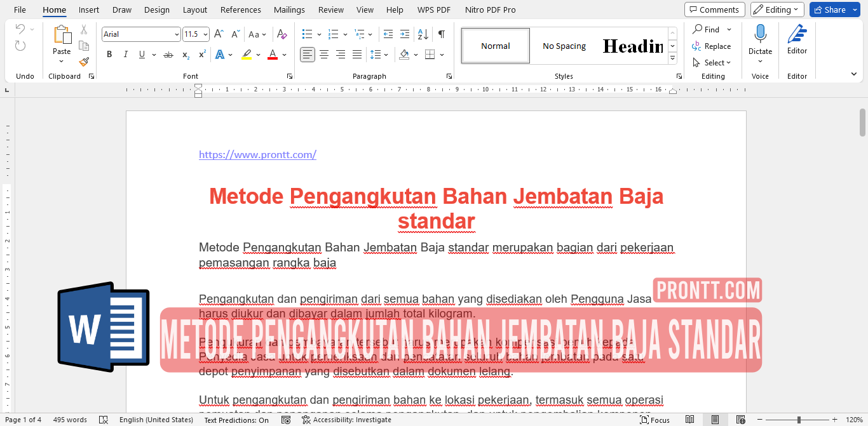
Task: Clear all formatting with the eraser icon
Action: coord(282,34)
